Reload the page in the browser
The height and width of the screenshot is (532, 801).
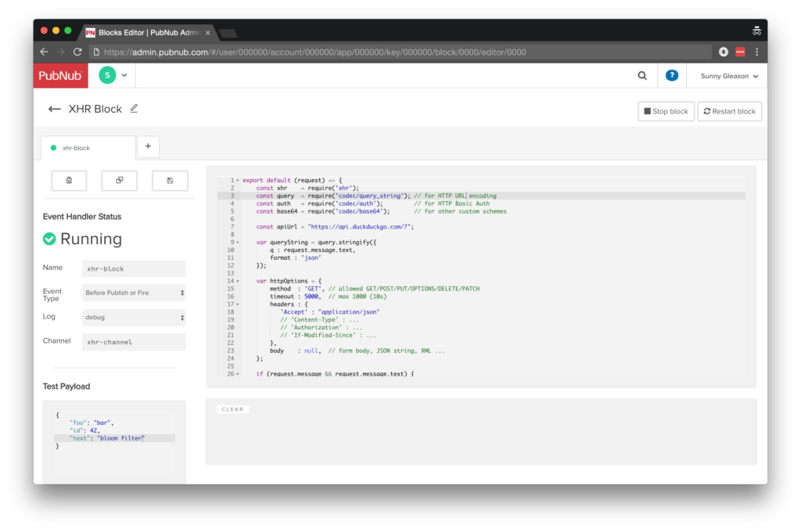pos(77,52)
